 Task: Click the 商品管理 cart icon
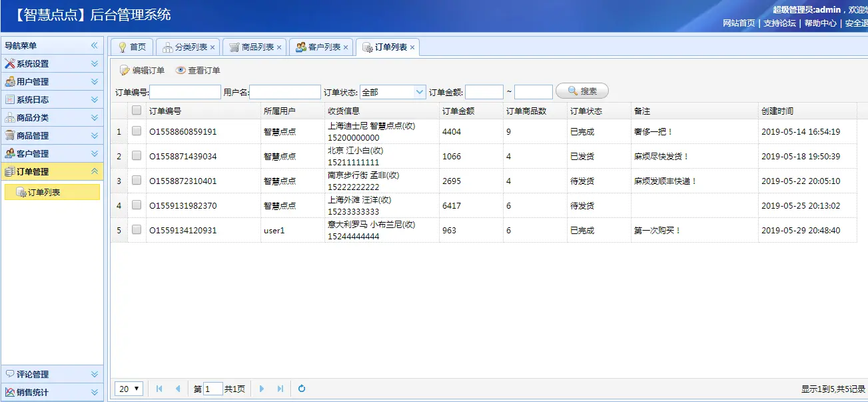[x=10, y=136]
